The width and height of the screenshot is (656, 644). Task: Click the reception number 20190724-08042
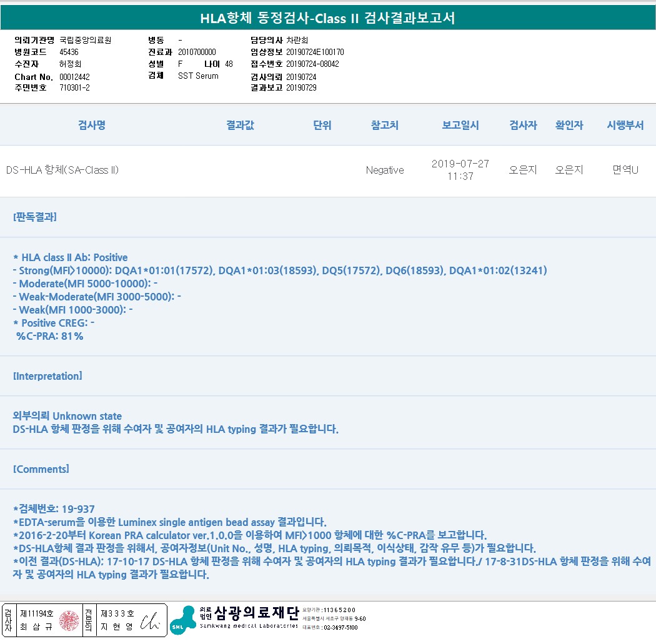coord(312,64)
